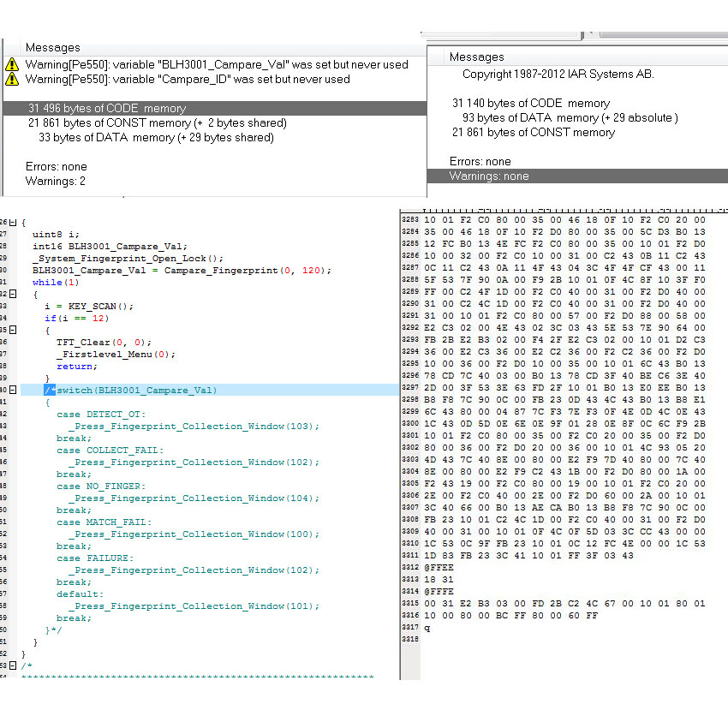The width and height of the screenshot is (728, 728).
Task: Click _Press_Fingerprint_Collection_Window(104) call
Action: point(194,498)
